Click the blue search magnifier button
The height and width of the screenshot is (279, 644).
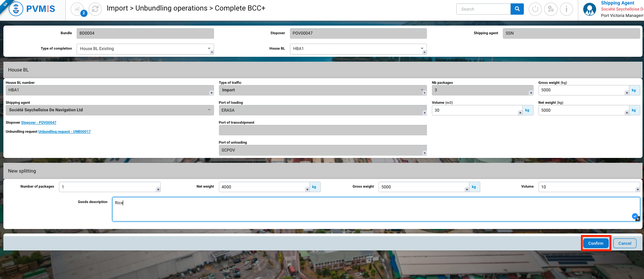click(517, 9)
